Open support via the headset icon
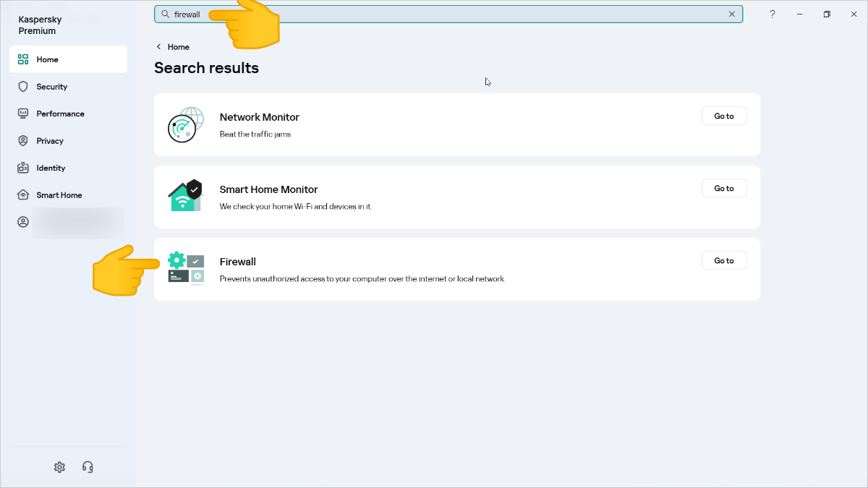The width and height of the screenshot is (868, 488). pos(88,467)
